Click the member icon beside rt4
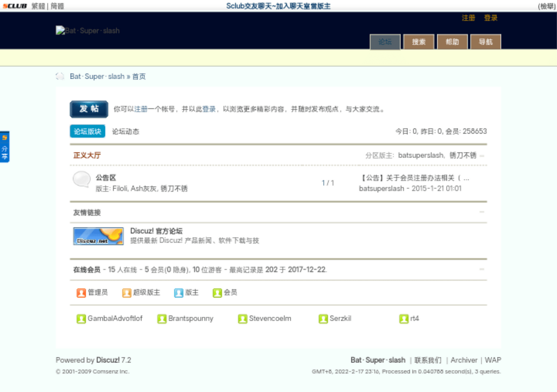This screenshot has width=557, height=392. click(x=404, y=319)
